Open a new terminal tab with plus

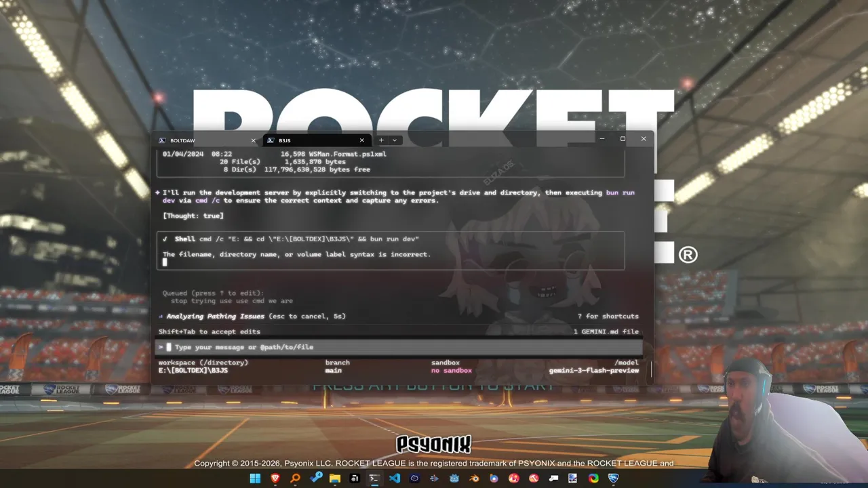(381, 140)
